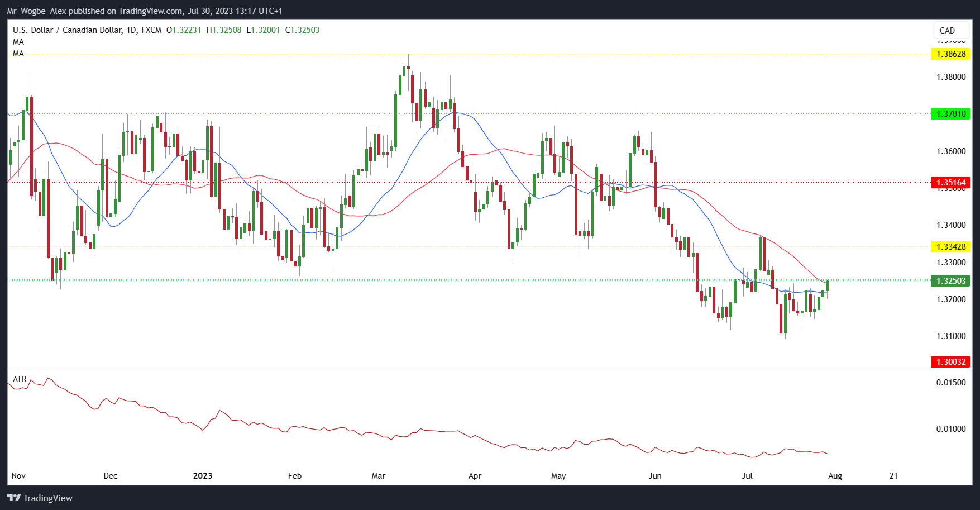Click the 1.34000 price axis tick
Viewport: 980px width, 510px height.
click(x=951, y=225)
